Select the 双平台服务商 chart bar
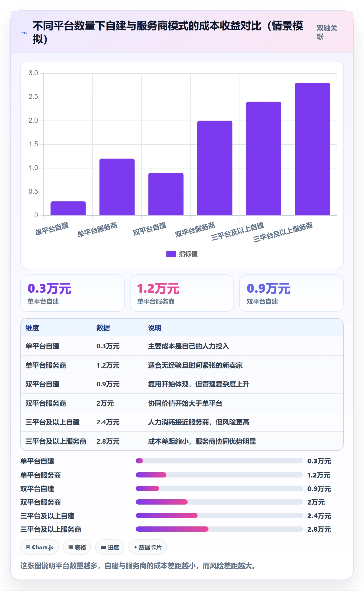Screen dimensions: 364x591 click(x=215, y=168)
